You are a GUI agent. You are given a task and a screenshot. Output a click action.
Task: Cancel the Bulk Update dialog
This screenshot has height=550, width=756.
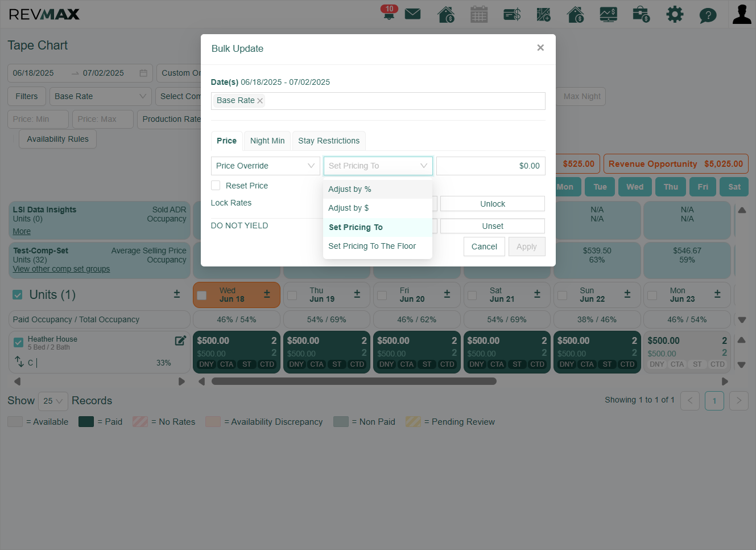484,247
